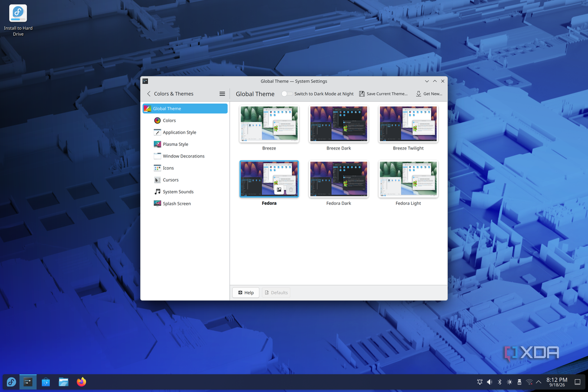Click the Colors icon in the sidebar
The width and height of the screenshot is (588, 392).
tap(157, 120)
